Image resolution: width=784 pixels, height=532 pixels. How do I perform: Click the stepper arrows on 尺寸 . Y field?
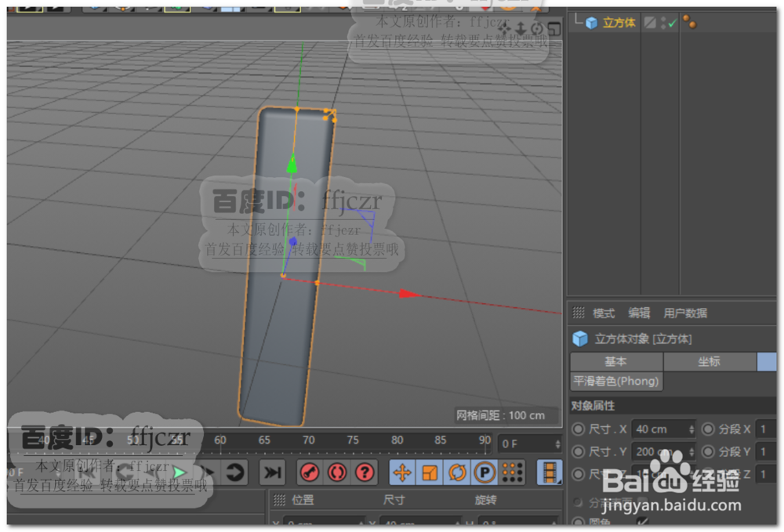(x=691, y=451)
